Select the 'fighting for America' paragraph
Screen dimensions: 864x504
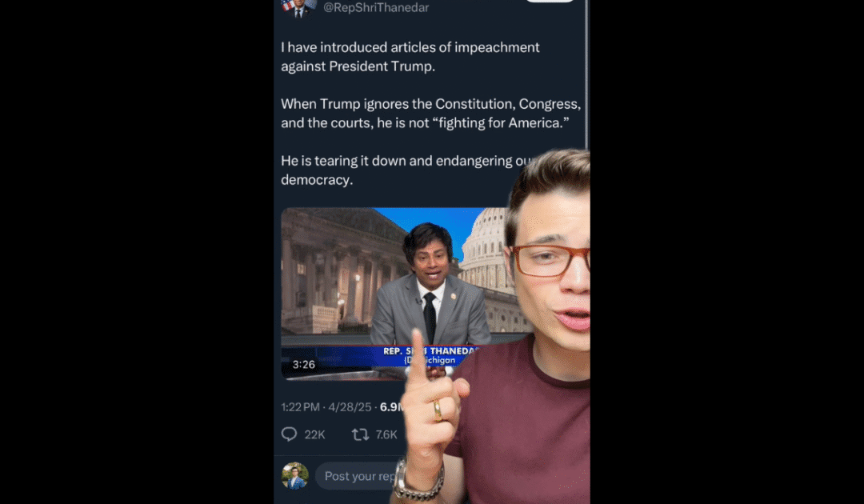(x=431, y=114)
